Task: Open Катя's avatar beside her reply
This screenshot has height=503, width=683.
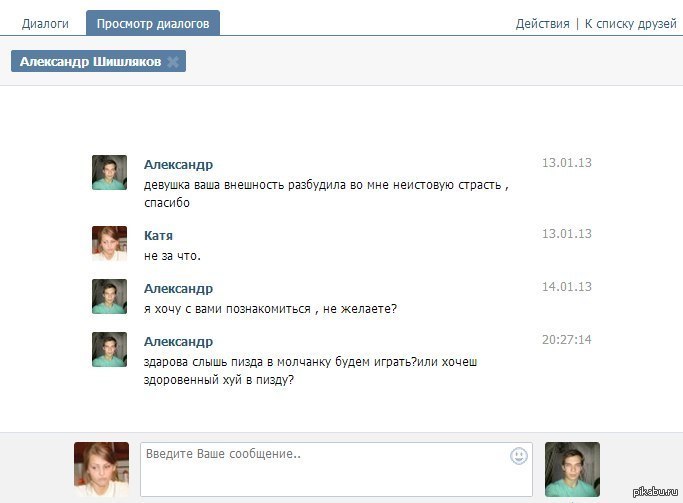Action: pyautogui.click(x=109, y=243)
